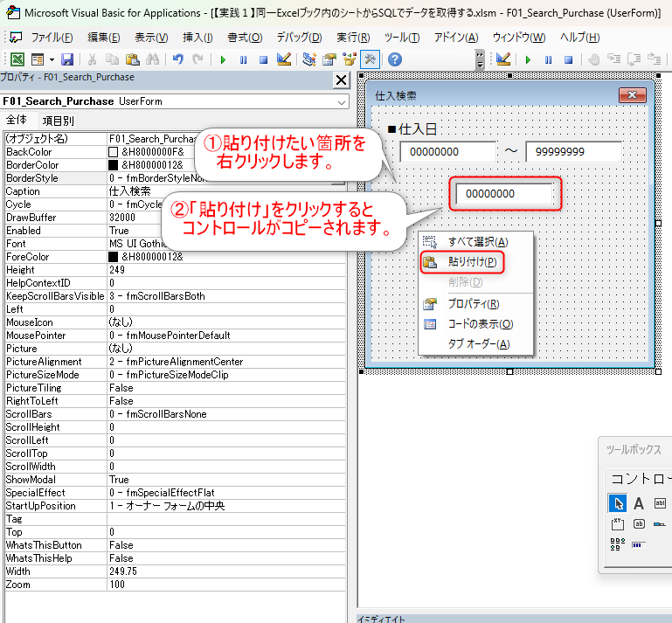Open the ヘルプ(H) menu
The width and height of the screenshot is (672, 623).
click(580, 38)
